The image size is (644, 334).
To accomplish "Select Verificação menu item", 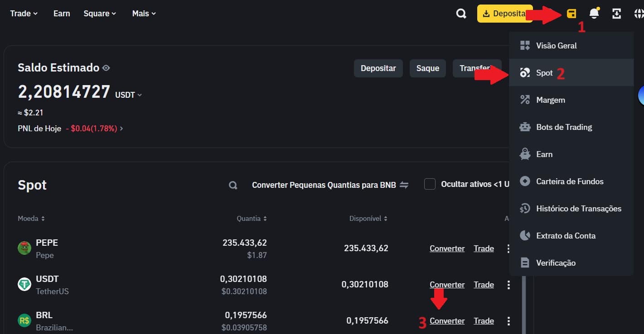I will 571,262.
